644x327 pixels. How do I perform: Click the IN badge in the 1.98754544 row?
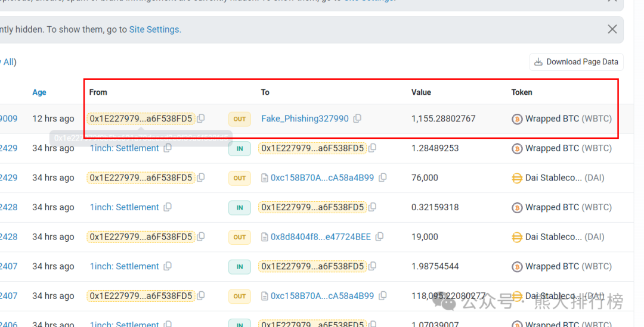point(240,267)
